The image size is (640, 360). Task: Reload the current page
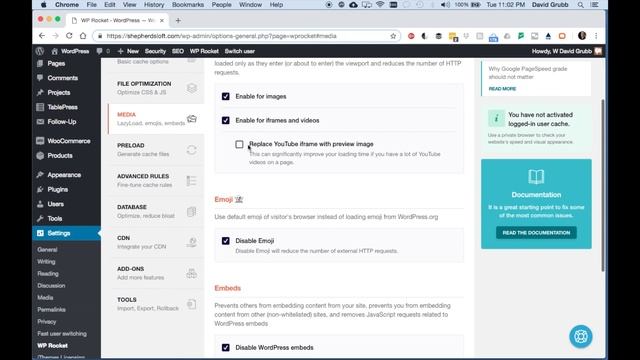(69, 36)
